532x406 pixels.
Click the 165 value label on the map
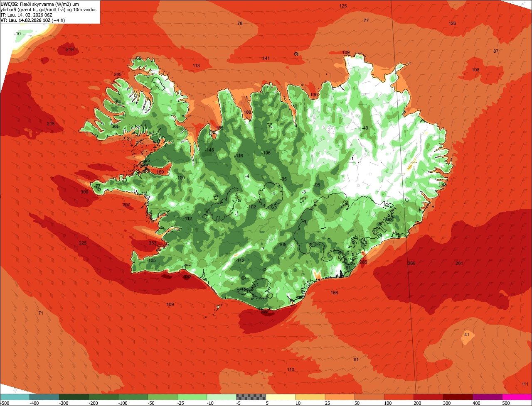click(219, 128)
